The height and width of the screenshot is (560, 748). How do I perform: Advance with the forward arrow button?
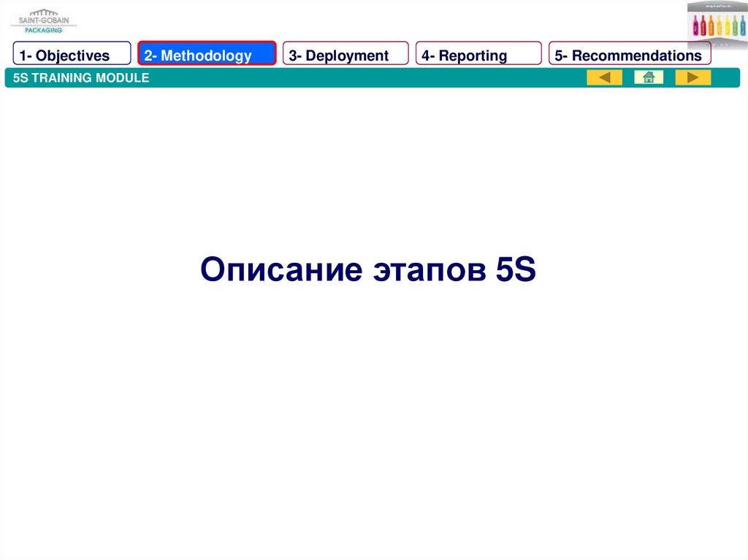692,77
